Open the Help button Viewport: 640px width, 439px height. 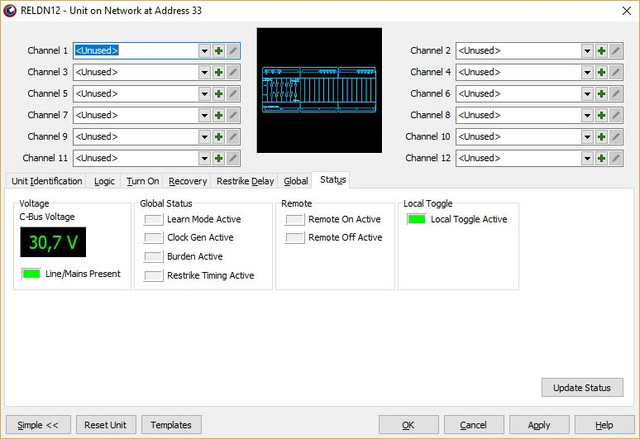[604, 425]
